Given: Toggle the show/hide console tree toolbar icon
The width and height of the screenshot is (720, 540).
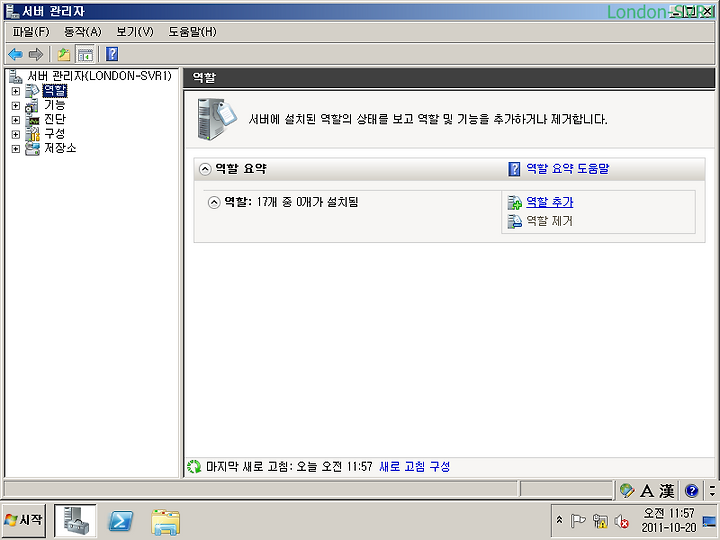Looking at the screenshot, I should coord(85,55).
